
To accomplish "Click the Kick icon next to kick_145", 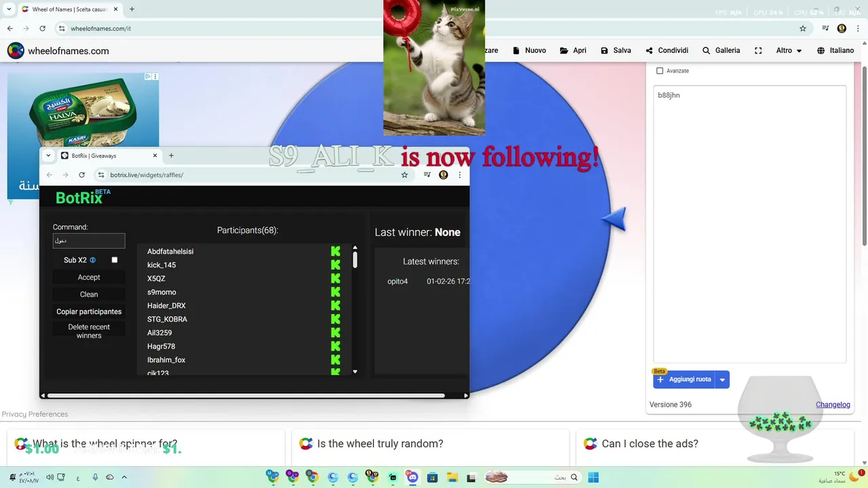I will pyautogui.click(x=336, y=265).
